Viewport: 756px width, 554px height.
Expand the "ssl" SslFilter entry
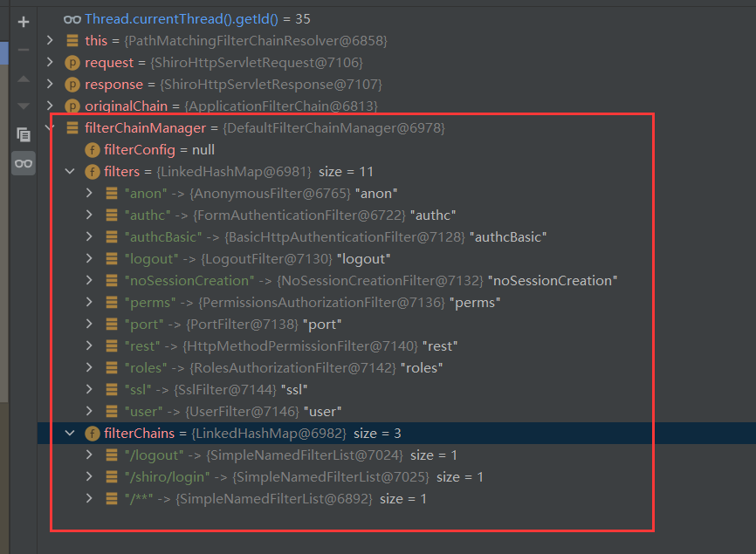[x=89, y=389]
